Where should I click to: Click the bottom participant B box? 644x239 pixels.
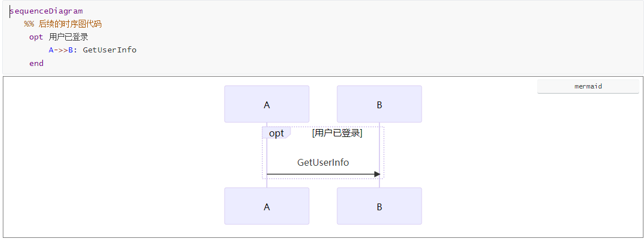click(x=379, y=206)
